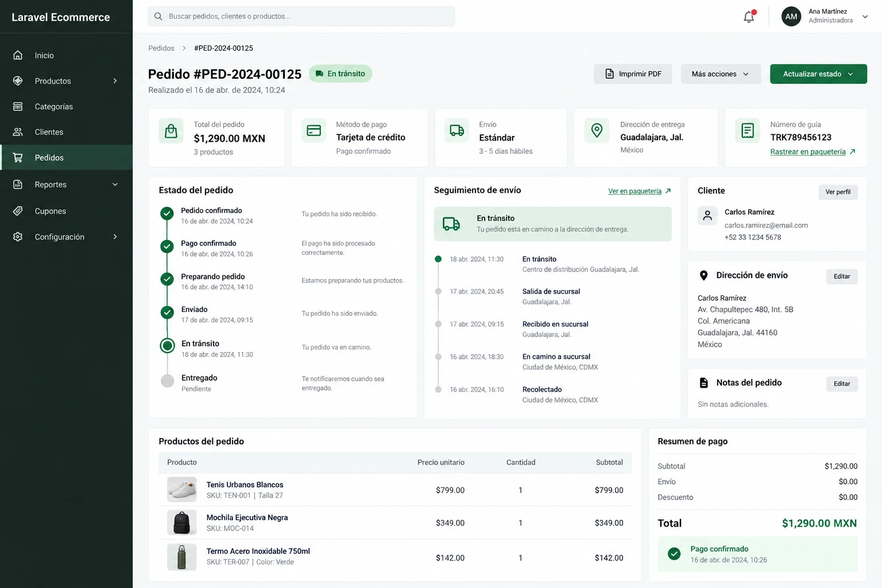Click the Categorías sidebar icon
The width and height of the screenshot is (882, 588).
tap(18, 106)
